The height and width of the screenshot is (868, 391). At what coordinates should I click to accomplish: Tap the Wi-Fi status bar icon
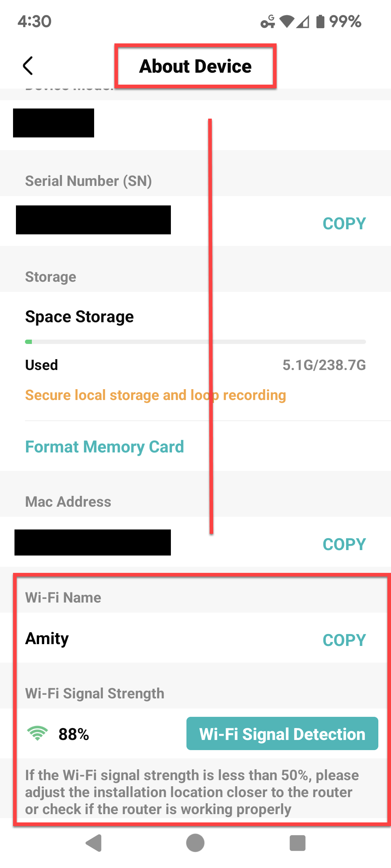287,21
